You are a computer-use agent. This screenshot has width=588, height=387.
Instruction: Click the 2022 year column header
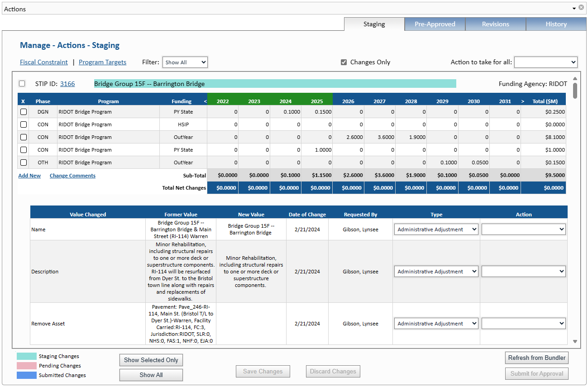tap(223, 101)
